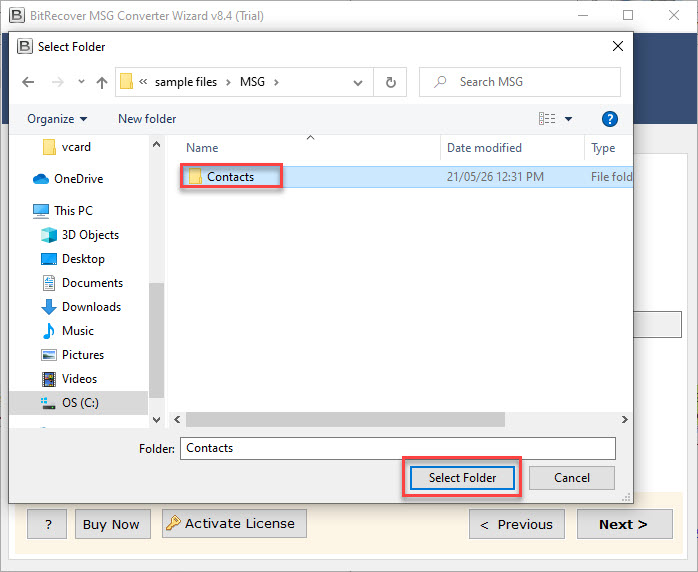Open 3D Objects folder

point(80,235)
